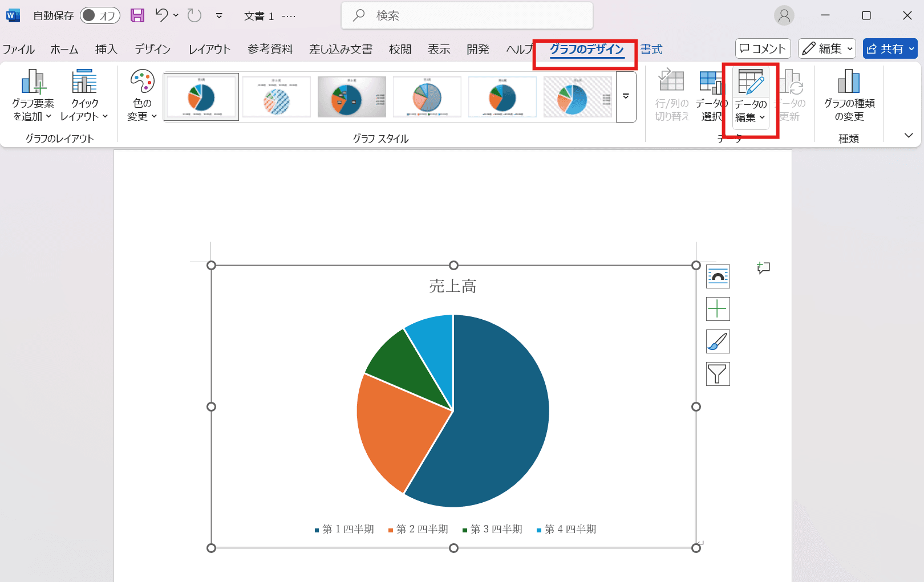The height and width of the screenshot is (582, 924).
Task: Click the user account profile icon
Action: pyautogui.click(x=784, y=15)
